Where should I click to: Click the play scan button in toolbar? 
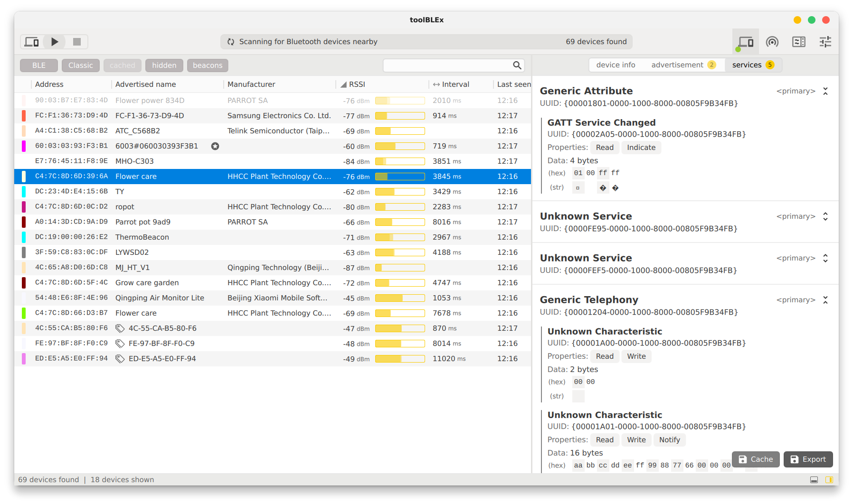pyautogui.click(x=55, y=42)
